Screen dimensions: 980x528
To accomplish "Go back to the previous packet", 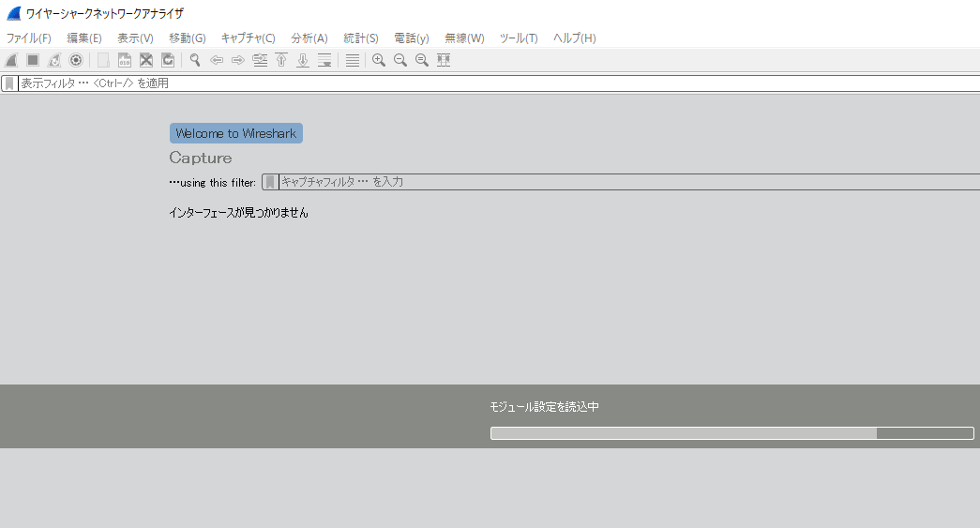I will click(217, 60).
